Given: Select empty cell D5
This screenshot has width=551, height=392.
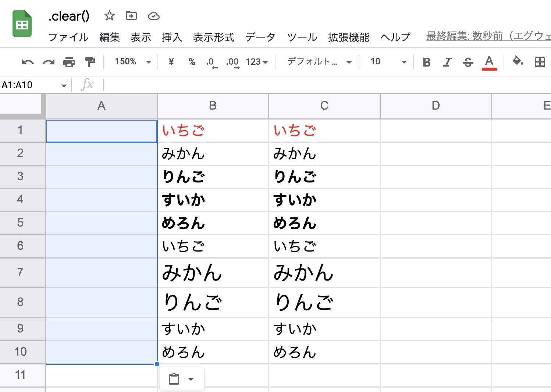Looking at the screenshot, I should [436, 223].
